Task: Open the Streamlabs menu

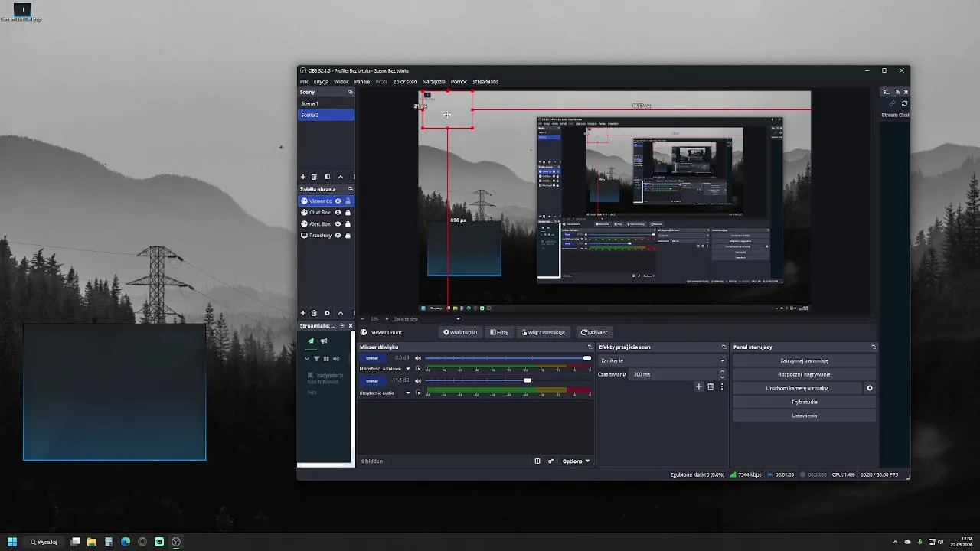Action: coord(485,82)
